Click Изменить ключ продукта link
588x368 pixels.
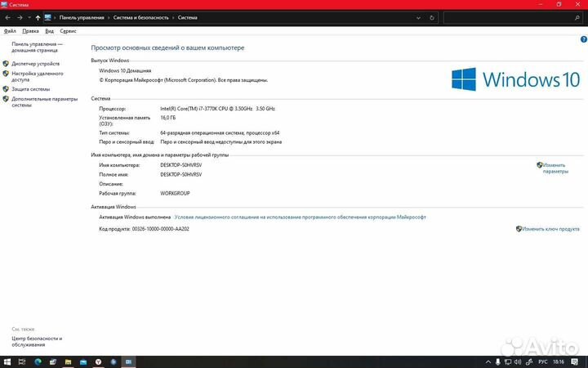(x=550, y=229)
